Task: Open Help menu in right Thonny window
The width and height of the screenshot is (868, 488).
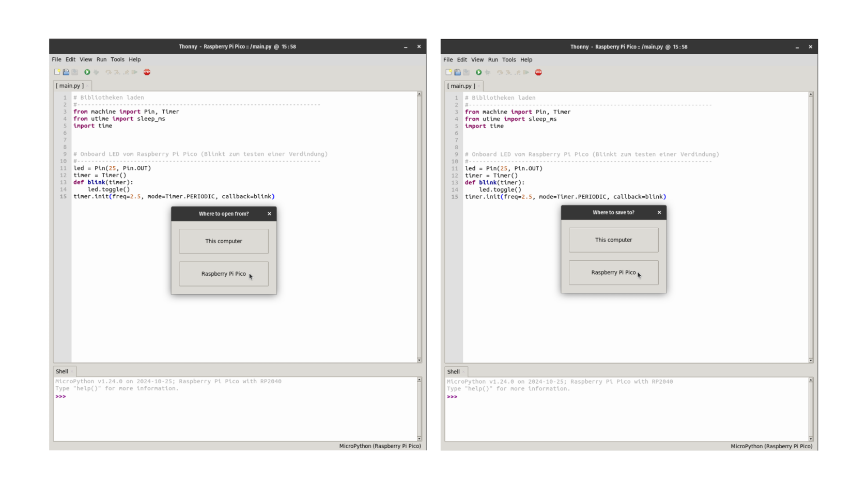Action: (x=526, y=60)
